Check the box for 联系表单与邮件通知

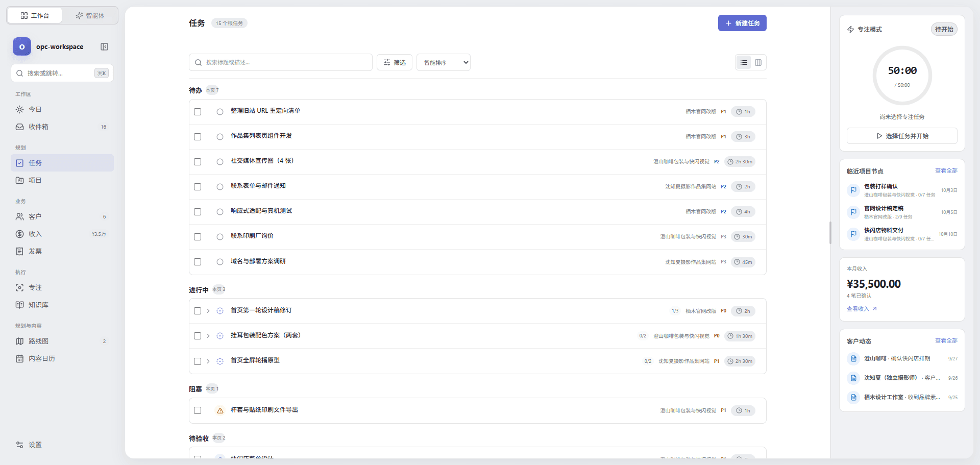[x=198, y=187]
